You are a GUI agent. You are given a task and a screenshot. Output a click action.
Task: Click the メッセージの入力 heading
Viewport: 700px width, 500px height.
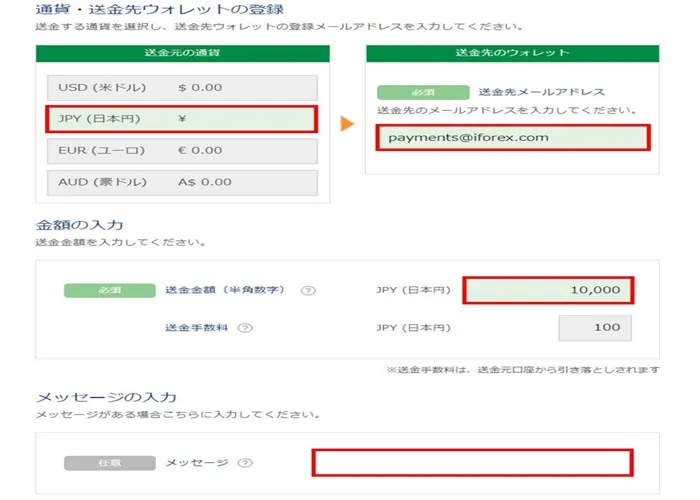tap(106, 397)
